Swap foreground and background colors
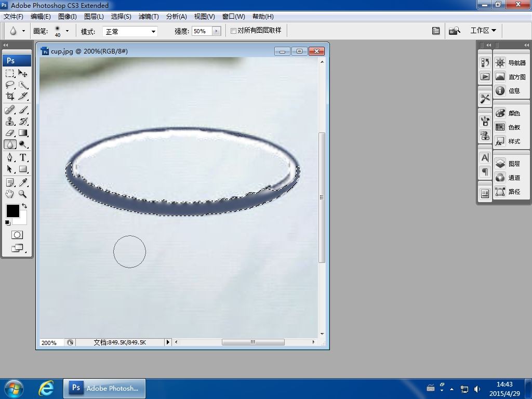 point(24,206)
